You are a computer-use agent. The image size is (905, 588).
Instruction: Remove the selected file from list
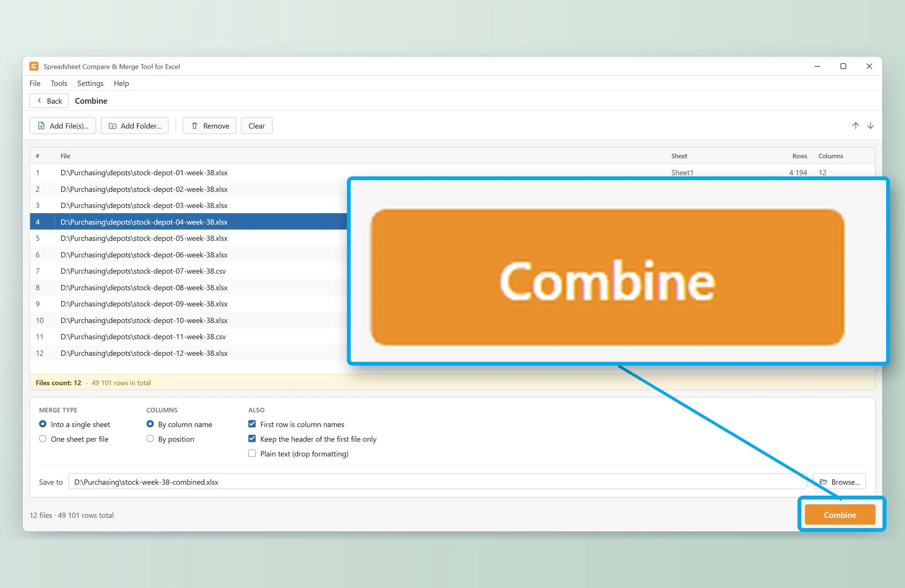click(x=210, y=126)
